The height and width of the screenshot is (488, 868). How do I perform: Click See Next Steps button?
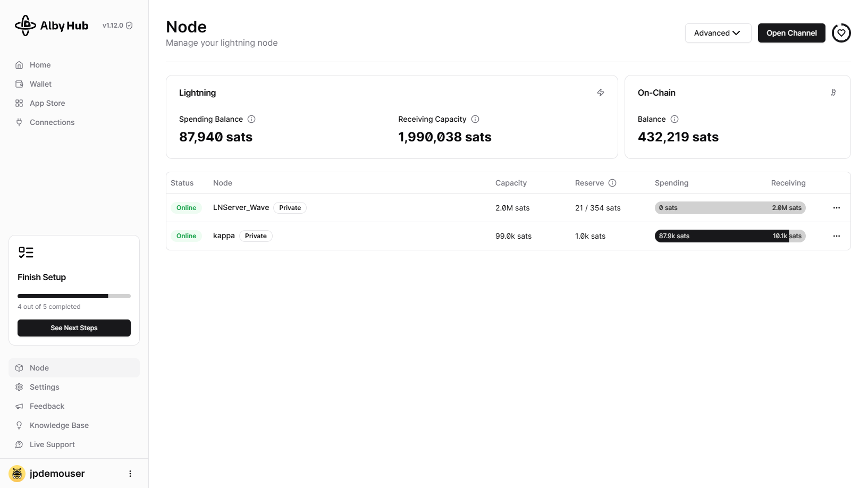(x=74, y=328)
